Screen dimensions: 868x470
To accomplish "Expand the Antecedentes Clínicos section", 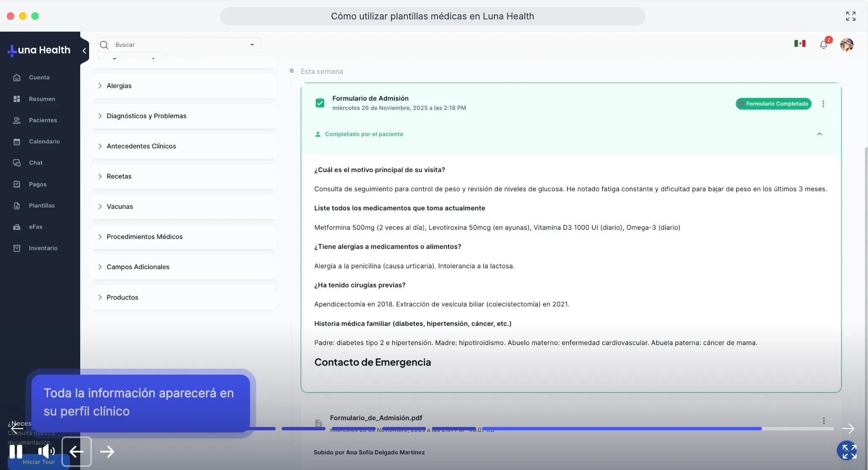I will tap(100, 146).
